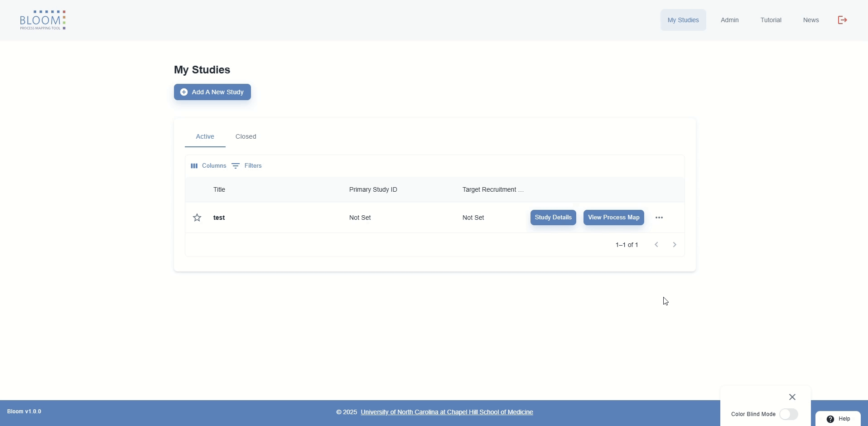Click the logout icon in the top bar
This screenshot has height=426, width=868.
click(842, 20)
